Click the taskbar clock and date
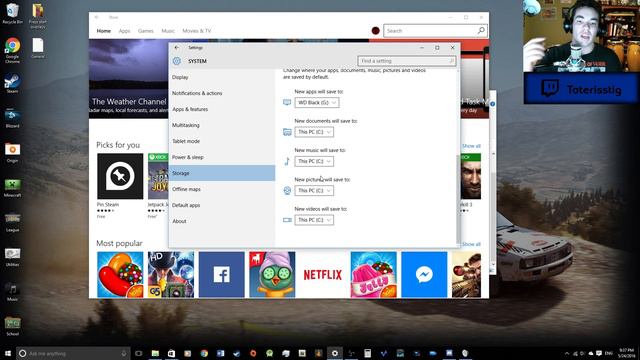 coord(626,353)
